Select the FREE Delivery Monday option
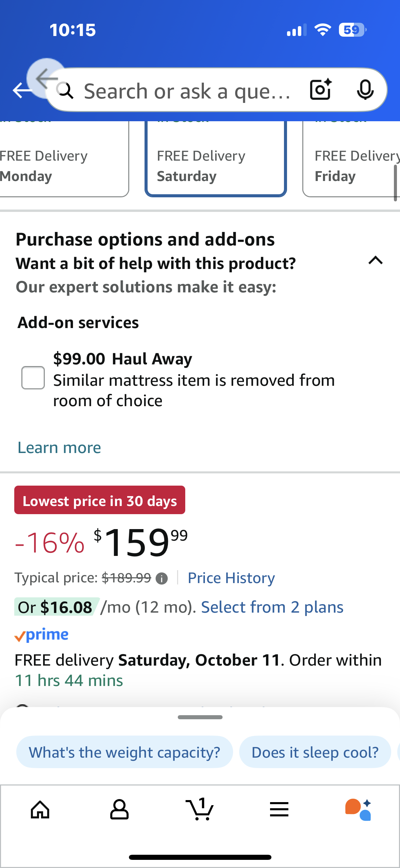Image resolution: width=400 pixels, height=868 pixels. (61, 166)
